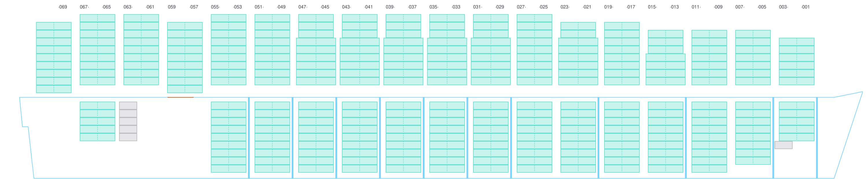The image size is (868, 179).
Task: Select the hold block under bays 055-053
Action: [x=229, y=137]
